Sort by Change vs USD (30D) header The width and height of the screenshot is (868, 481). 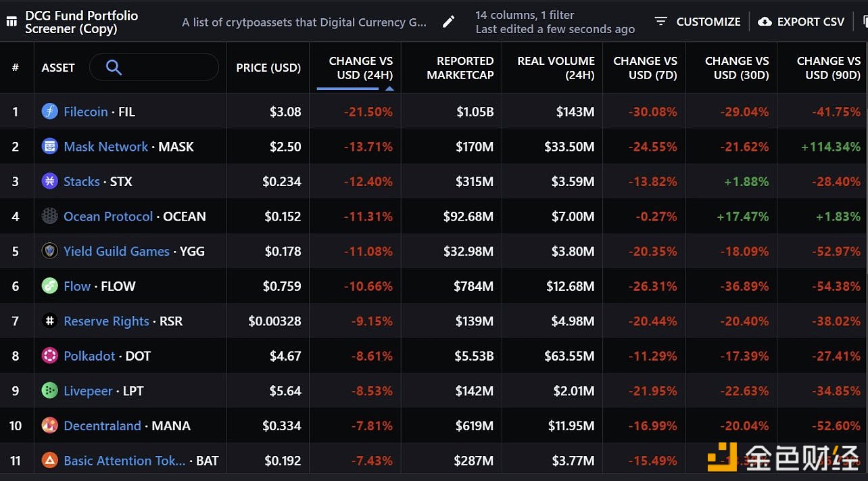click(x=737, y=68)
